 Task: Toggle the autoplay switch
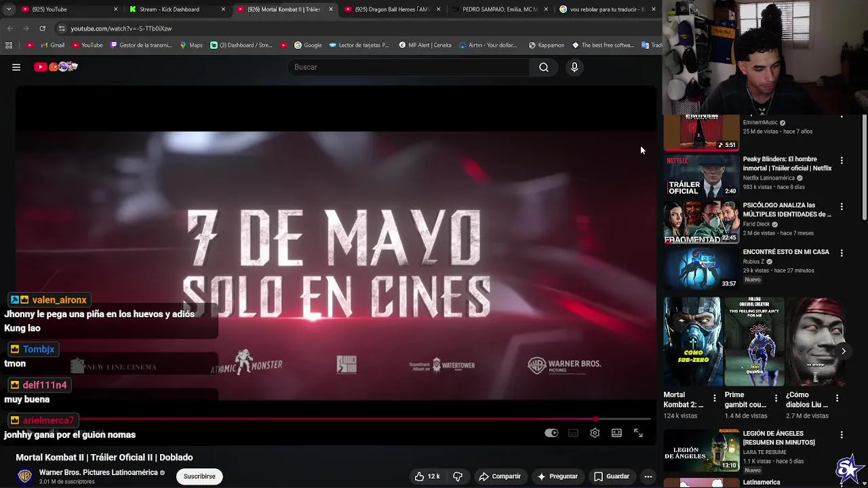click(551, 433)
